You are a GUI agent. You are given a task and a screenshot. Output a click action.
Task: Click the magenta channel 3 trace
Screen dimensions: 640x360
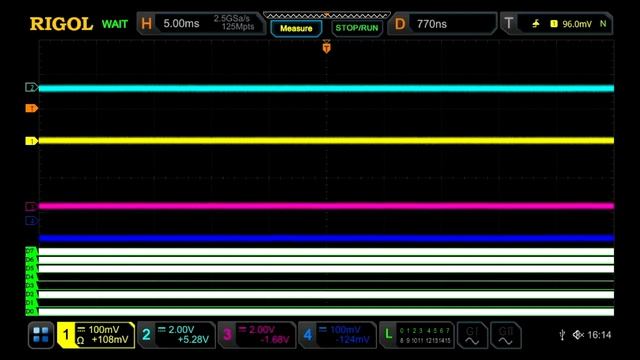[x=327, y=206]
